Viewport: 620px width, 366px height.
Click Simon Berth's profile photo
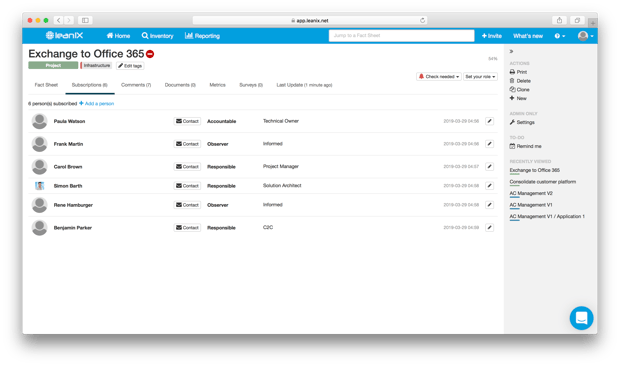click(x=40, y=186)
